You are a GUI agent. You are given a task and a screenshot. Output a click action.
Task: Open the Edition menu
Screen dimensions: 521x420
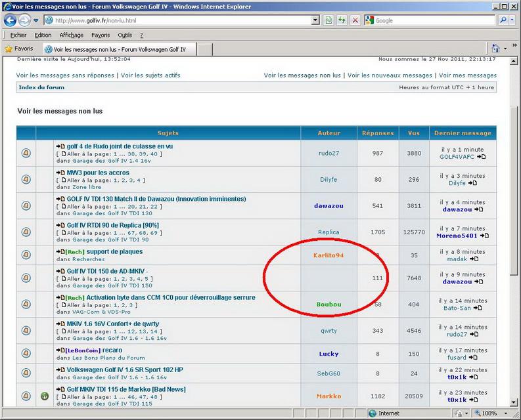click(43, 35)
